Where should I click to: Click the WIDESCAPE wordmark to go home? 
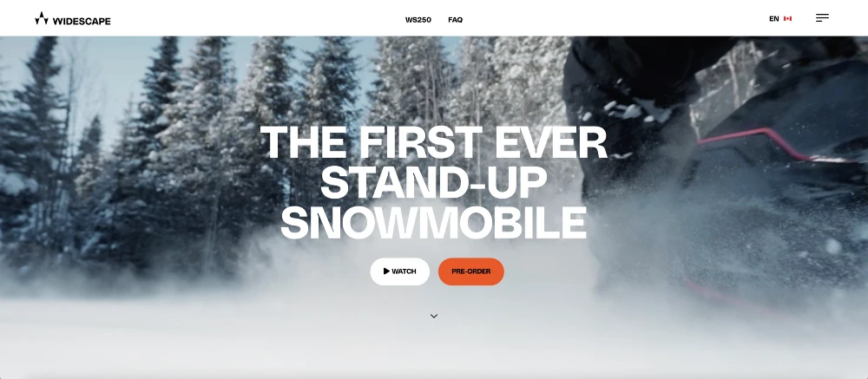click(x=82, y=21)
